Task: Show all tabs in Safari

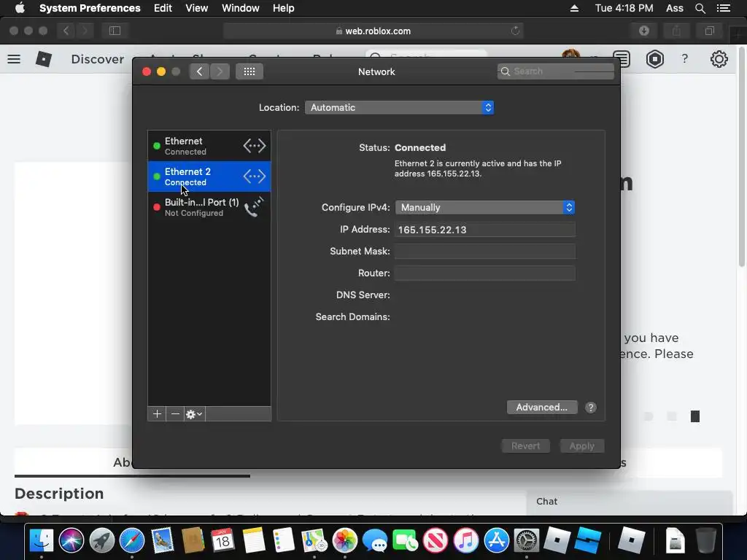Action: [x=709, y=31]
